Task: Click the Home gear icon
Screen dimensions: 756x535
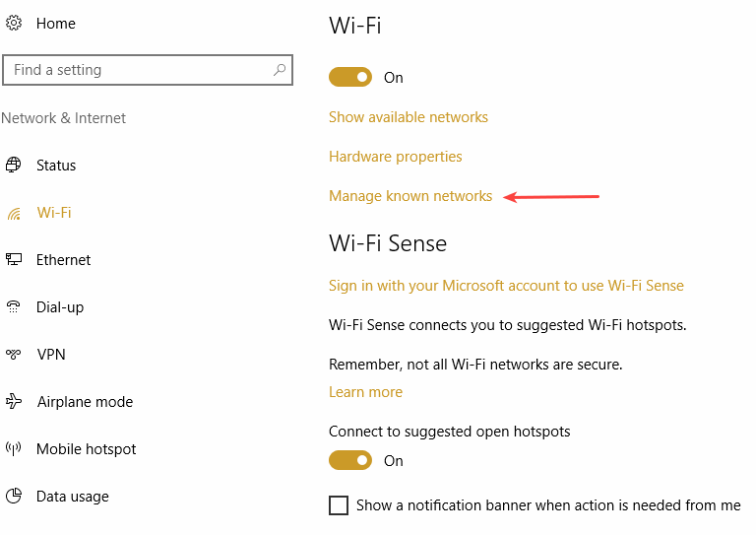Action: (14, 23)
